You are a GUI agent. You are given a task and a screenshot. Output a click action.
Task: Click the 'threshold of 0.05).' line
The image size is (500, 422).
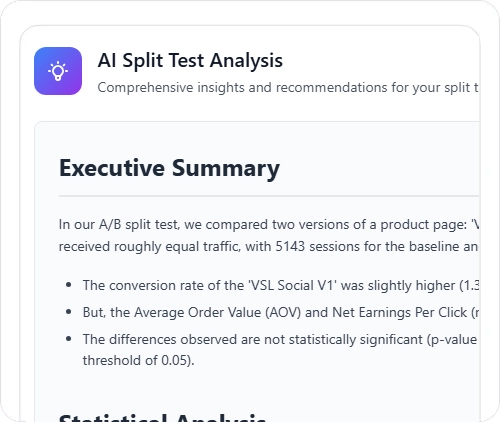(x=138, y=361)
